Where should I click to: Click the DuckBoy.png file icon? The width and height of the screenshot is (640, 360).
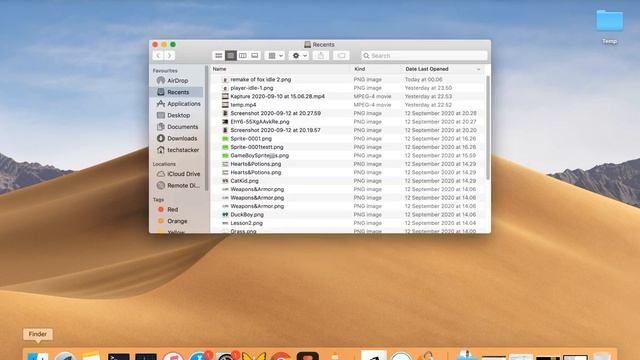click(x=225, y=215)
